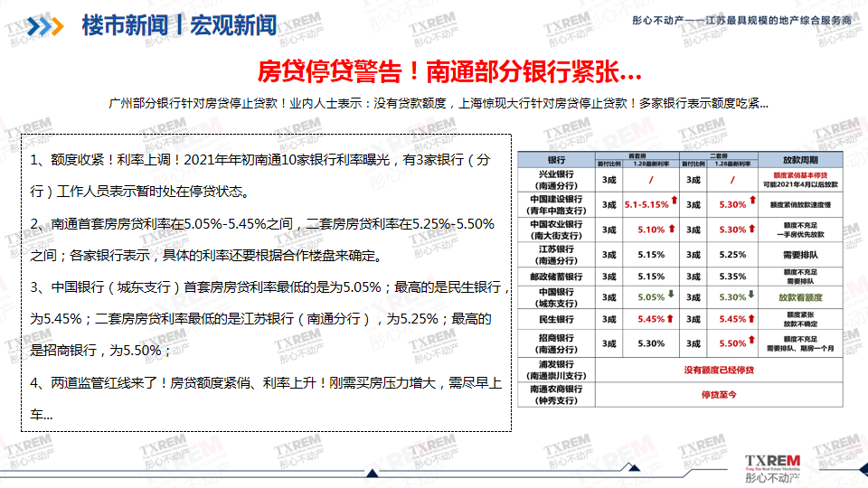Click the red up arrow next to 5.50%
The width and height of the screenshot is (868, 488).
[751, 339]
